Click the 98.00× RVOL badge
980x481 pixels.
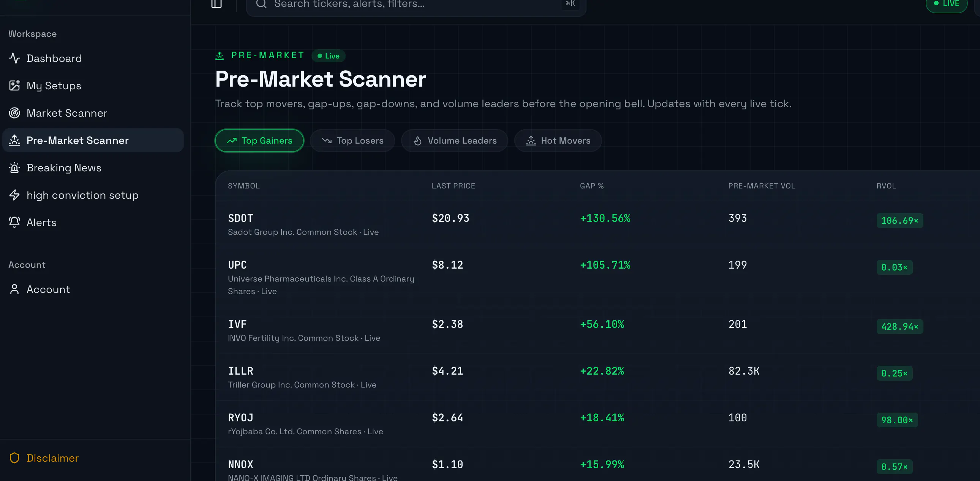click(x=897, y=420)
